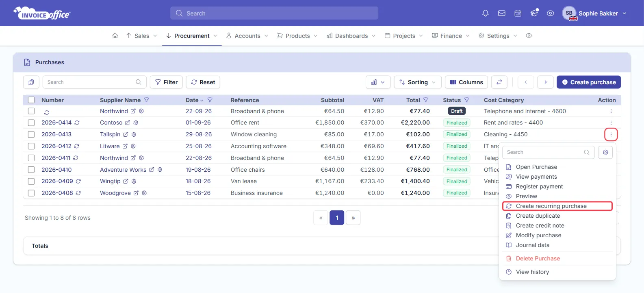
Task: Click the Status column filter icon
Action: [x=467, y=100]
